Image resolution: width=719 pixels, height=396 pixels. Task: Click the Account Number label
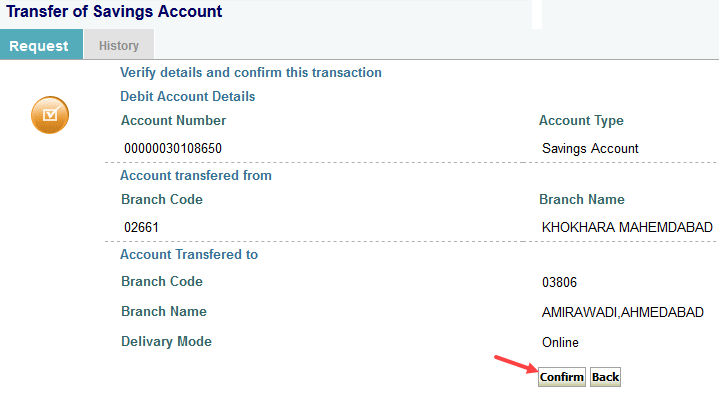coord(173,120)
